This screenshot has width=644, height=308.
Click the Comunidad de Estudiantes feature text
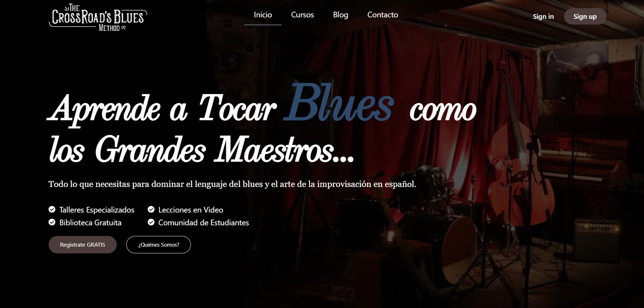(x=204, y=222)
